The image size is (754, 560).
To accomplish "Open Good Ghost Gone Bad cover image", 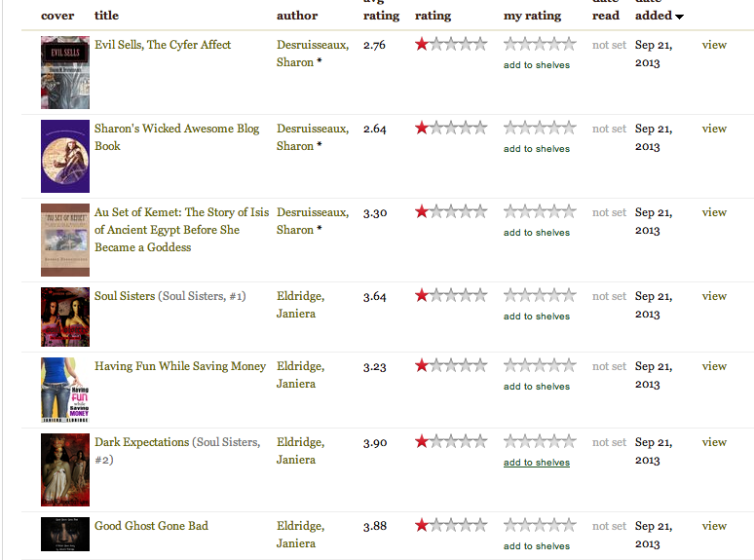I will [x=65, y=534].
